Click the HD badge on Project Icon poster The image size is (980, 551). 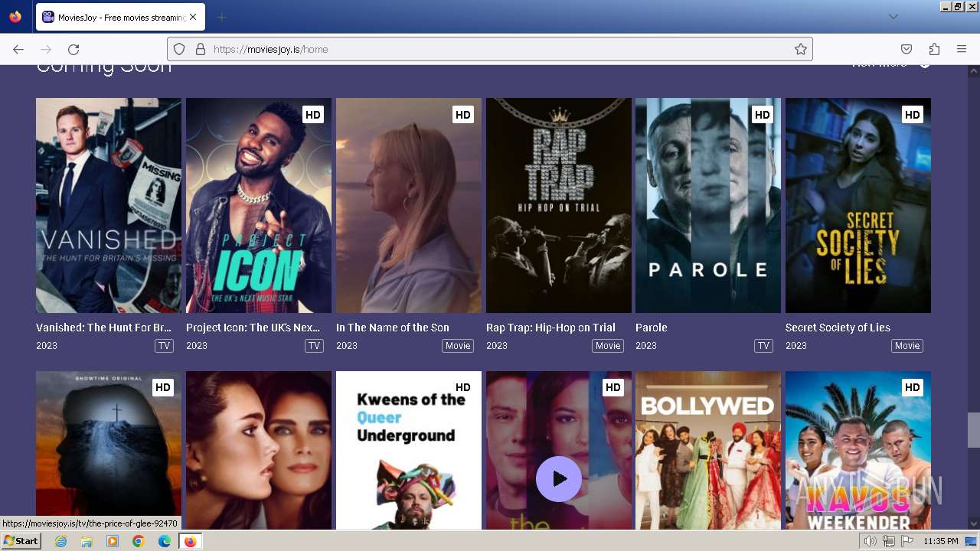pos(313,115)
